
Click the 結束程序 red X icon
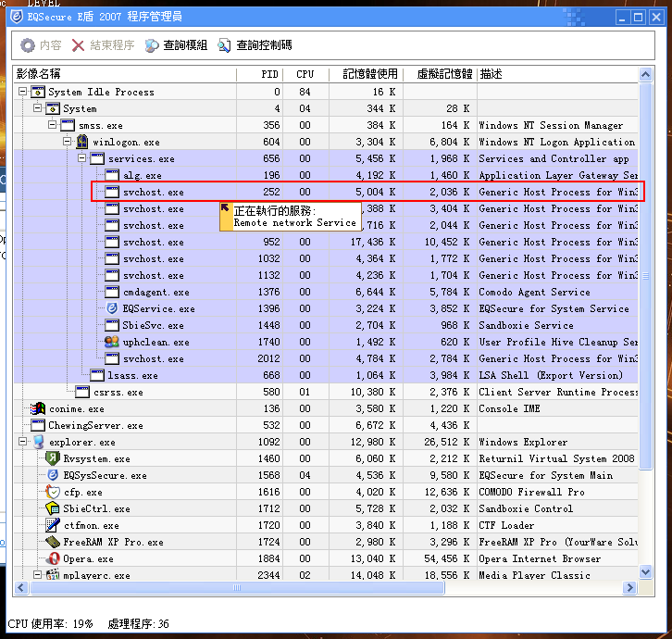(78, 45)
